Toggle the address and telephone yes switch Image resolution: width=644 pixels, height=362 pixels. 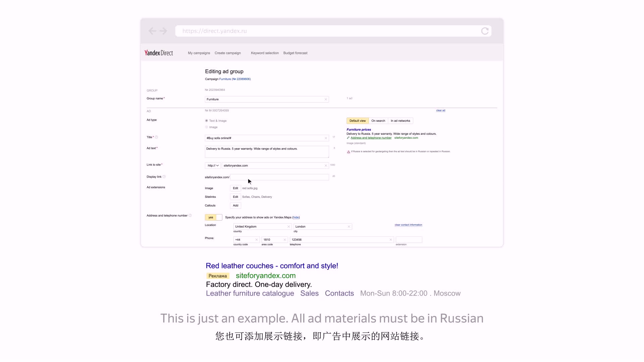coord(213,217)
